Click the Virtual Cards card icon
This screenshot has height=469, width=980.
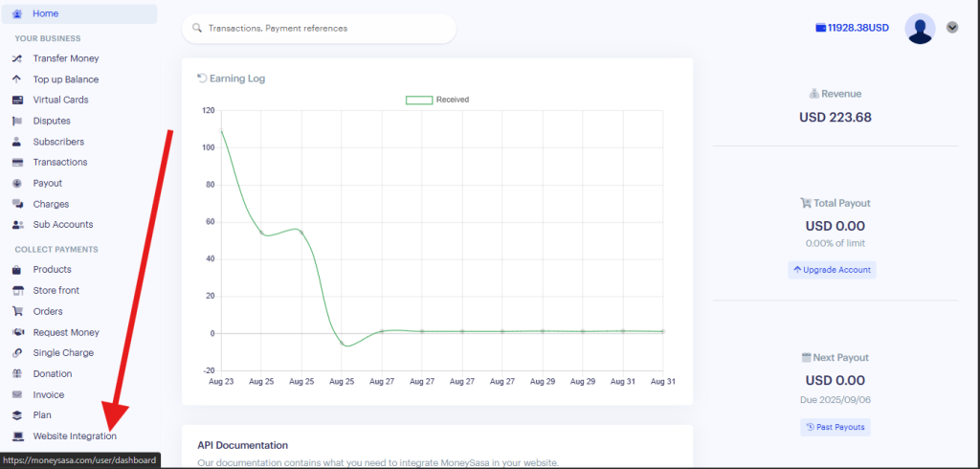click(16, 100)
